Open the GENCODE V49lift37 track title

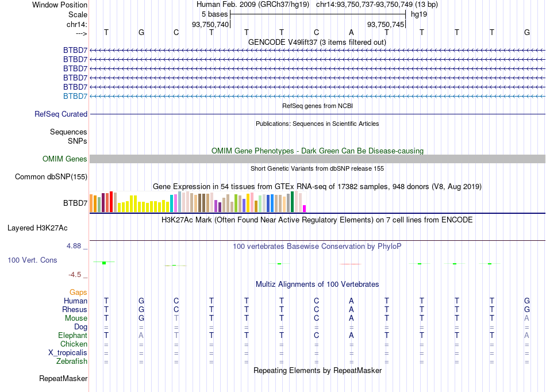point(317,42)
